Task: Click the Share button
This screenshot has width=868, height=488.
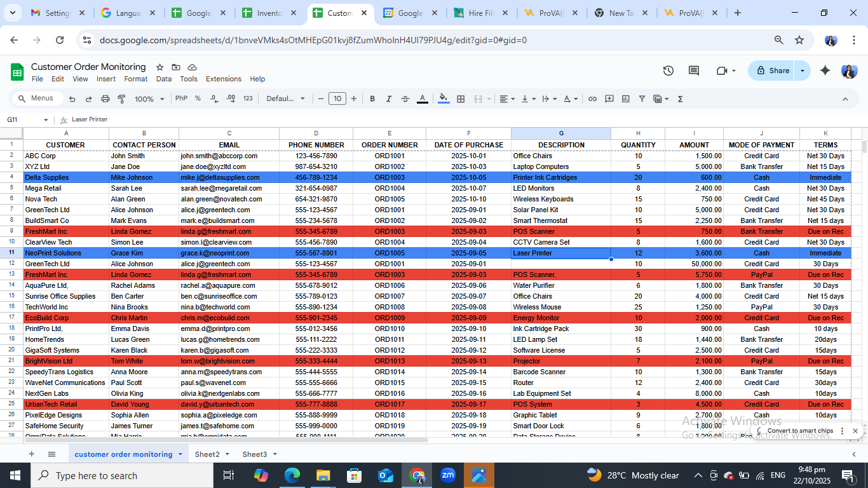Action: pyautogui.click(x=773, y=71)
